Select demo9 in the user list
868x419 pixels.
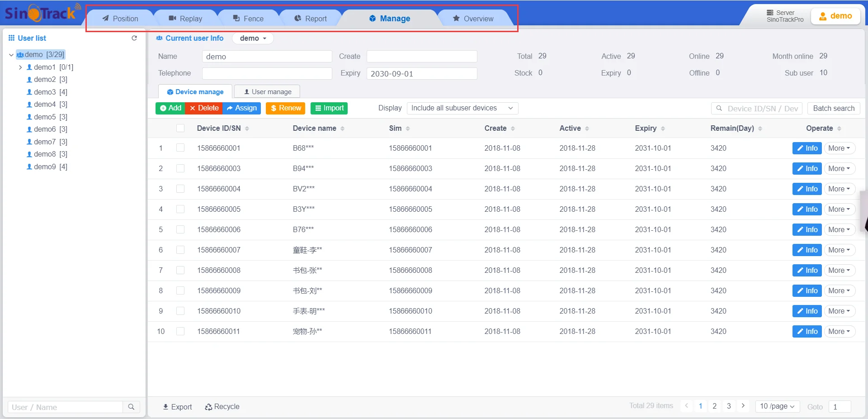click(45, 167)
